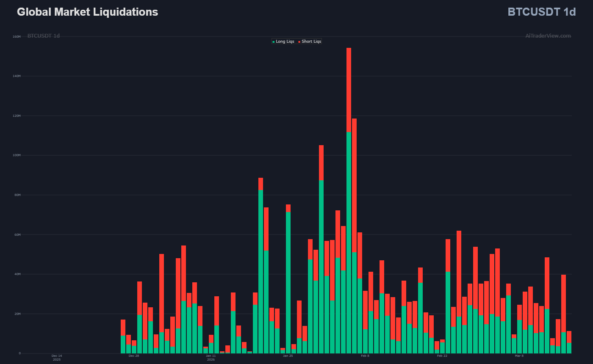Toggle the Short Liqs legend entry
Viewport: 593px width, 364px height.
tap(311, 41)
